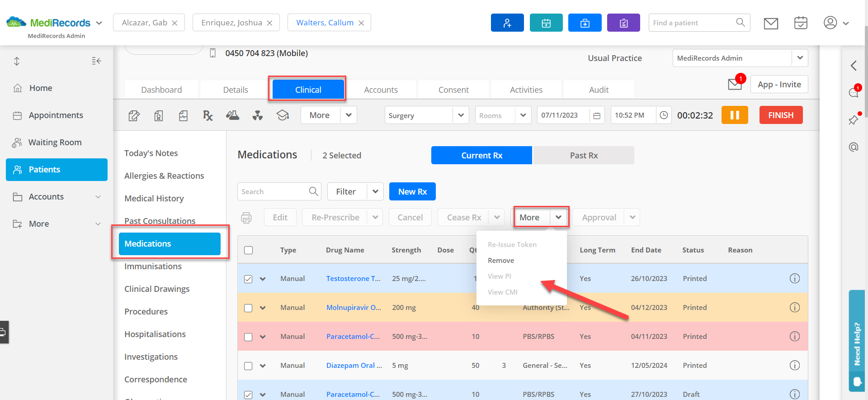Click the pathology flask icon
Viewport: 868px width, 400px height.
pyautogui.click(x=233, y=115)
